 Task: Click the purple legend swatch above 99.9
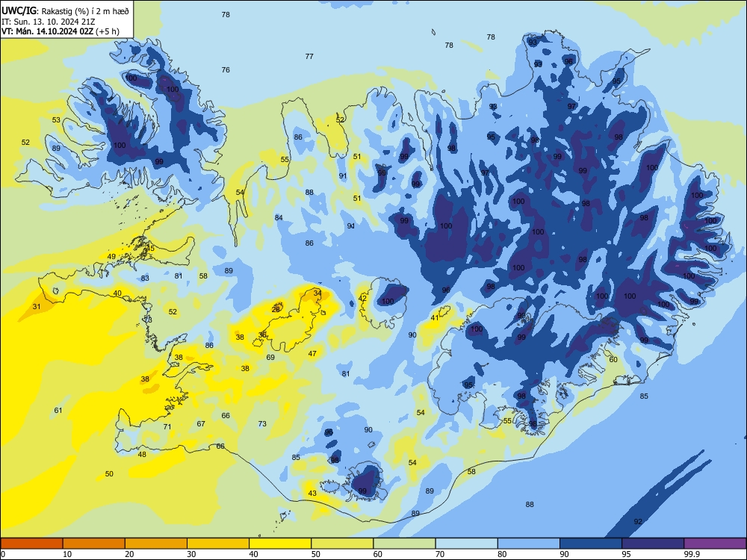(715, 544)
